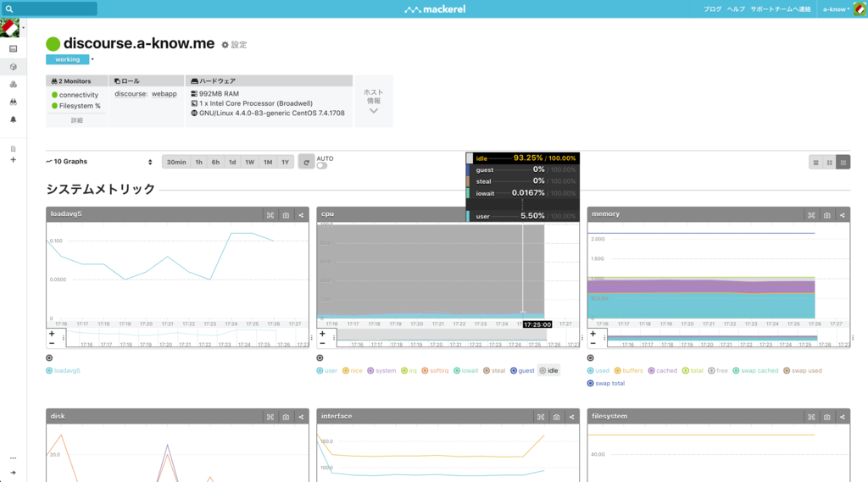Take snapshot of the memory graph
868x482 pixels.
(x=827, y=214)
